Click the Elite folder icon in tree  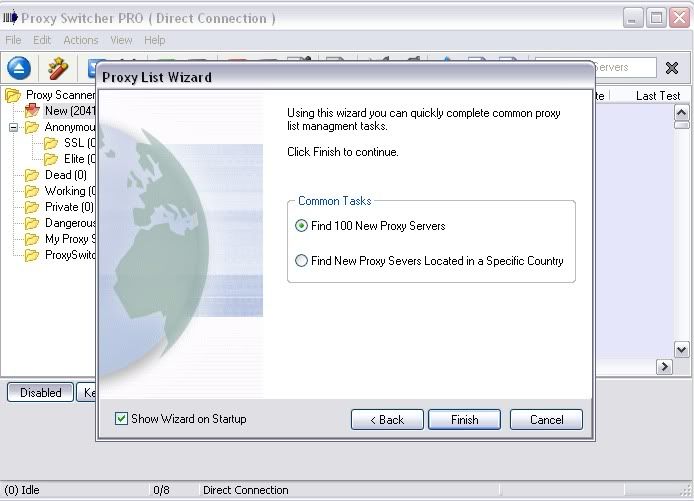pos(51,159)
